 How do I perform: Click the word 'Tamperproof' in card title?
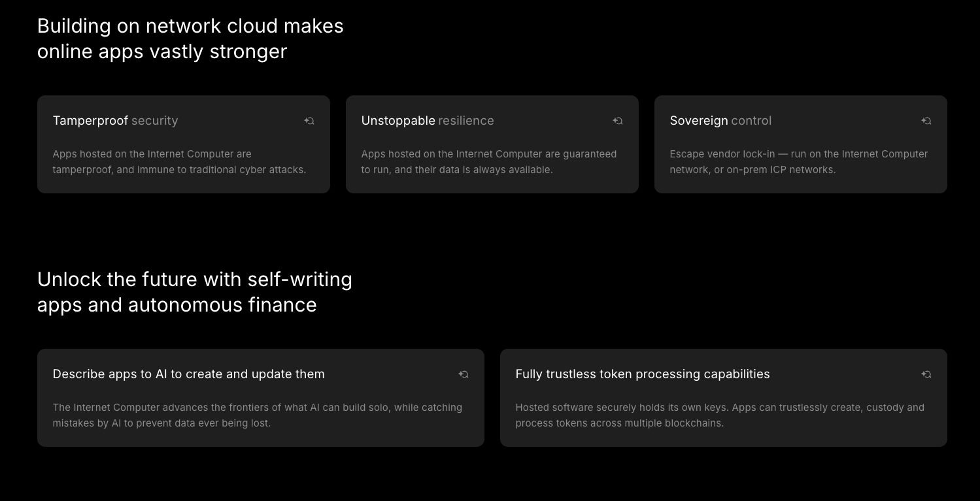click(90, 121)
